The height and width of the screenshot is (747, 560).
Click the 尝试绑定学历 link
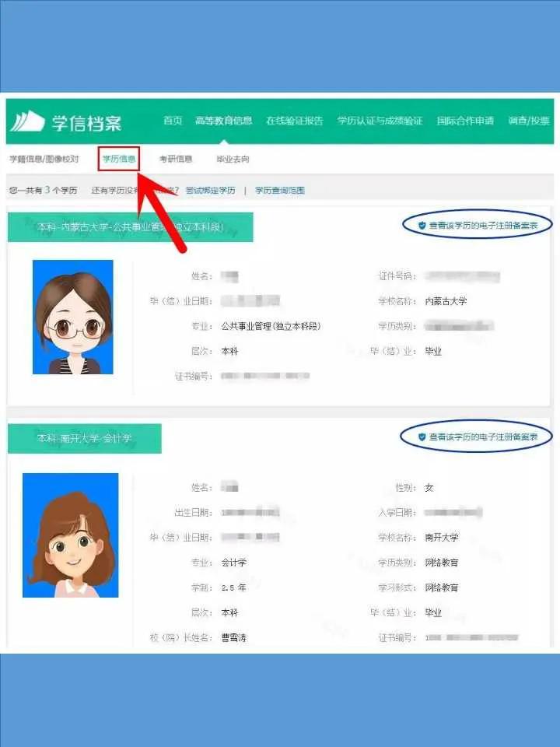(211, 190)
